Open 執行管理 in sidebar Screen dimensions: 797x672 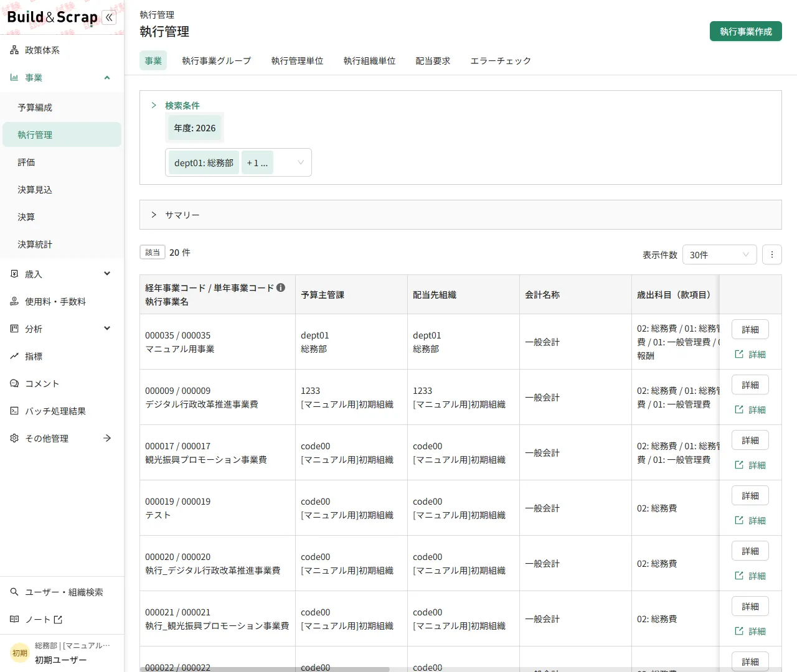[x=62, y=135]
